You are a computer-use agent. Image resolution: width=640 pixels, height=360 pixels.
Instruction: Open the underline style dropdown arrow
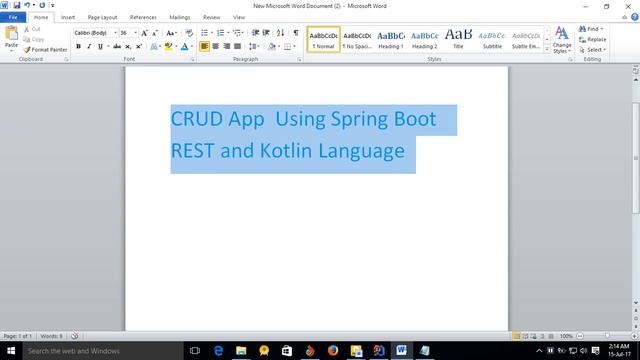click(x=108, y=47)
